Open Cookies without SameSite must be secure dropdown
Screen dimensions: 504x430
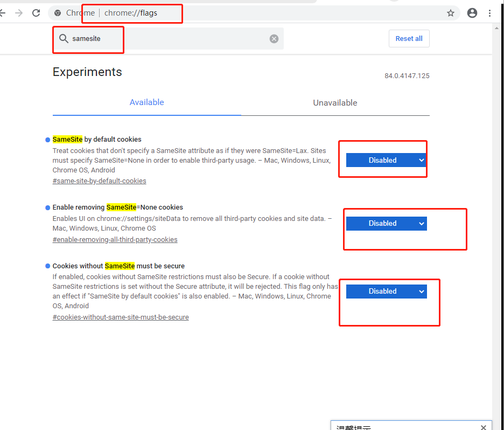386,291
